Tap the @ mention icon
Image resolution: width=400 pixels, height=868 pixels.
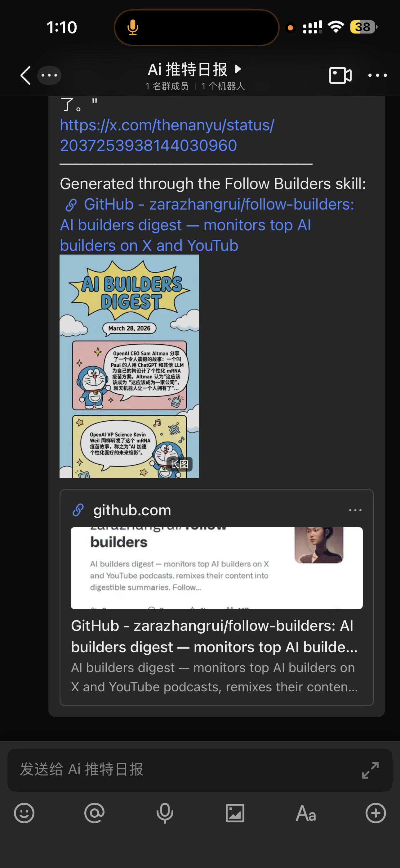click(94, 813)
